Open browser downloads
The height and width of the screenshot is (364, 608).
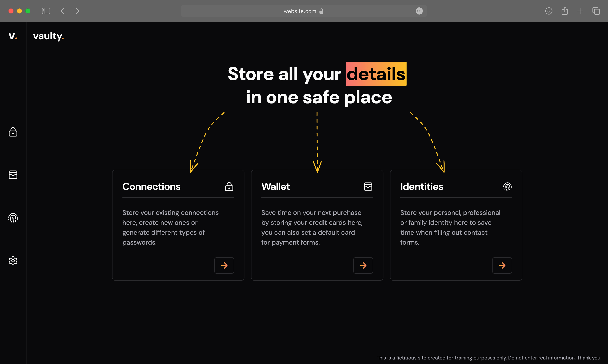(x=549, y=11)
